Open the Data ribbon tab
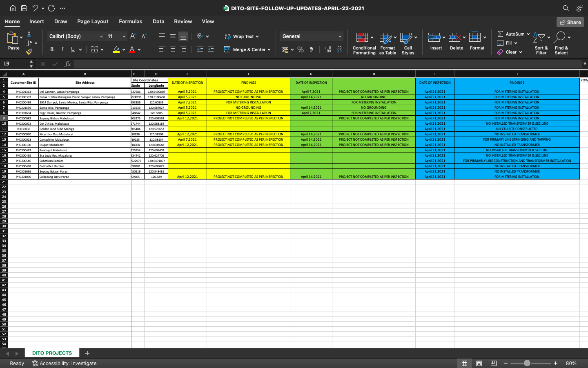 (x=158, y=21)
